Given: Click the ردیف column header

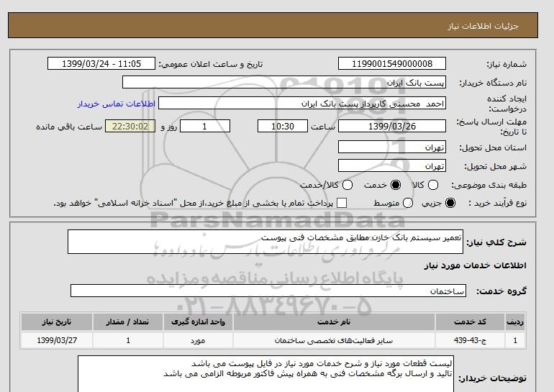Looking at the screenshot, I should tap(515, 322).
